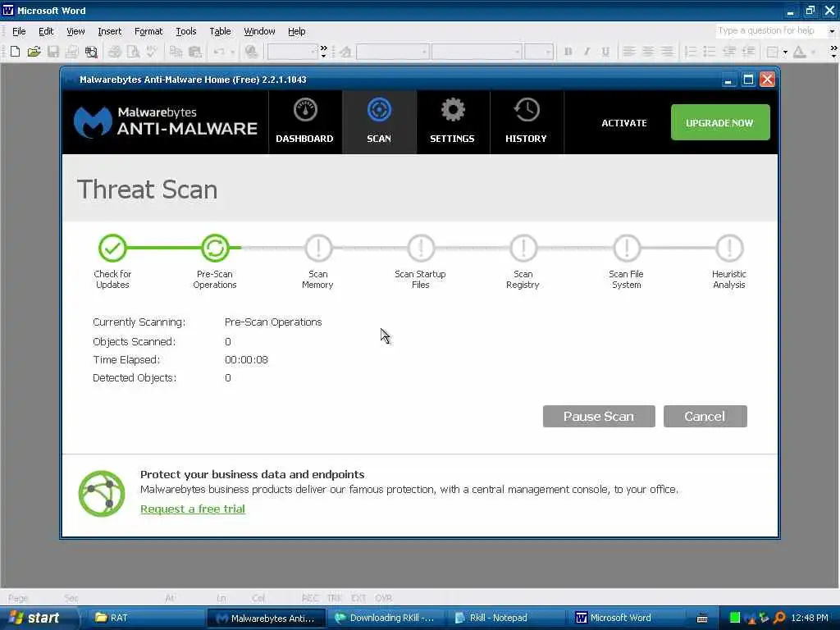Switch to Rkill - Notepad taskbar item
Screen dimensions: 840x630
(x=507, y=619)
